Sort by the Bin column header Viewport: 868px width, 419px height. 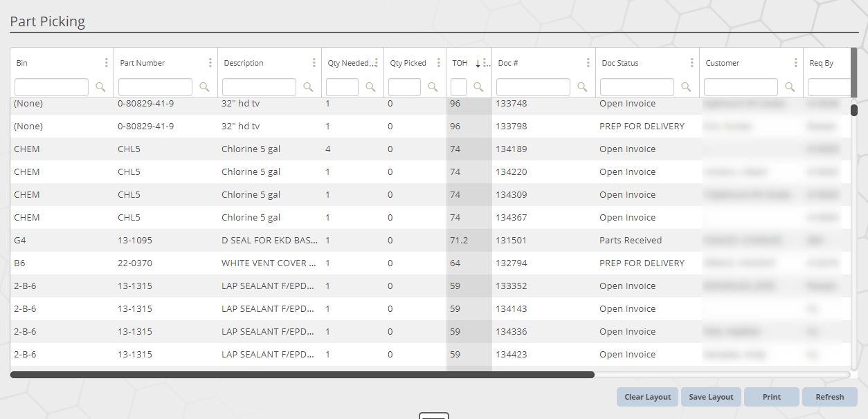click(x=22, y=63)
